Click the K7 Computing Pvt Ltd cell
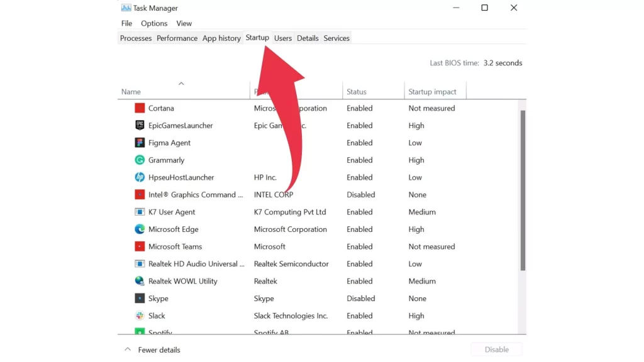The width and height of the screenshot is (644, 362). click(290, 212)
